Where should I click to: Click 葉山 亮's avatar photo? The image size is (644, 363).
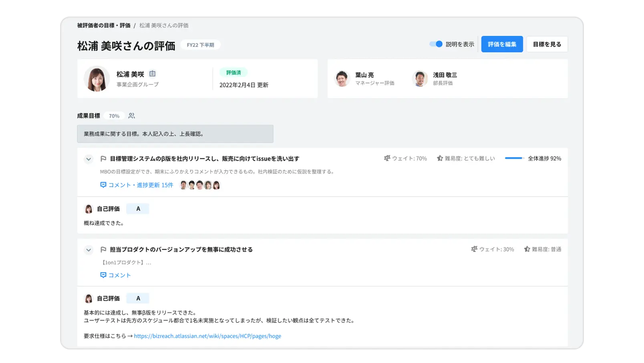(x=342, y=79)
